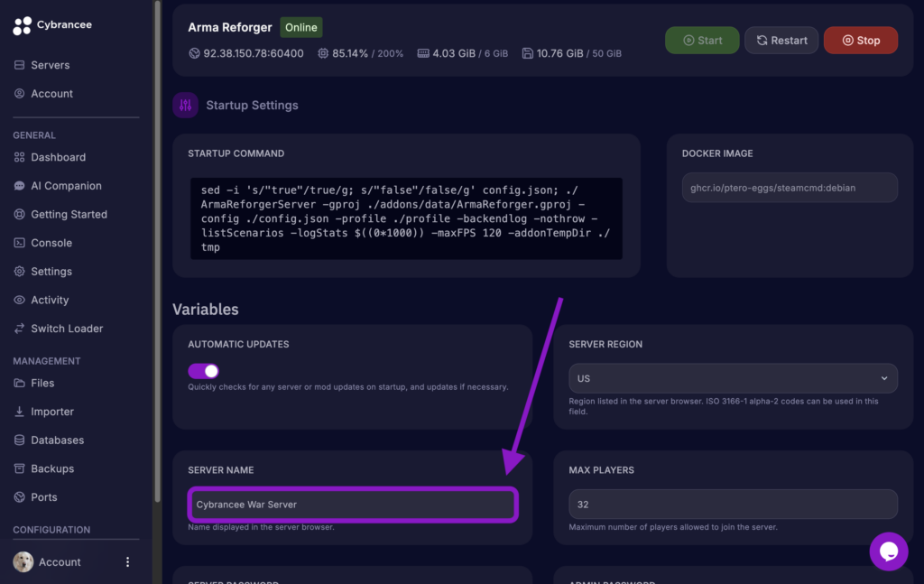Click the memory usage icon
The width and height of the screenshot is (924, 584).
pos(423,53)
